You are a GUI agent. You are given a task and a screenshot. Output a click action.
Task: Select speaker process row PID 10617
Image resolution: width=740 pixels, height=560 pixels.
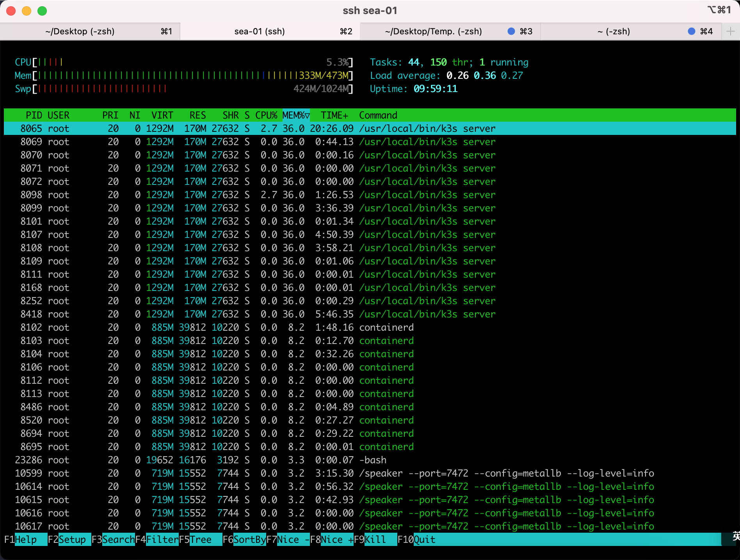pyautogui.click(x=370, y=526)
